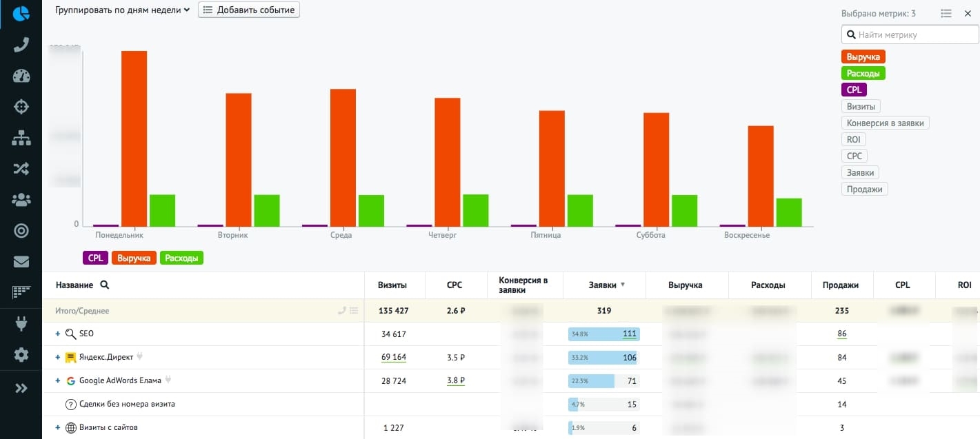980x439 pixels.
Task: Open the shuffle arrows sidebar icon
Action: pyautogui.click(x=21, y=169)
